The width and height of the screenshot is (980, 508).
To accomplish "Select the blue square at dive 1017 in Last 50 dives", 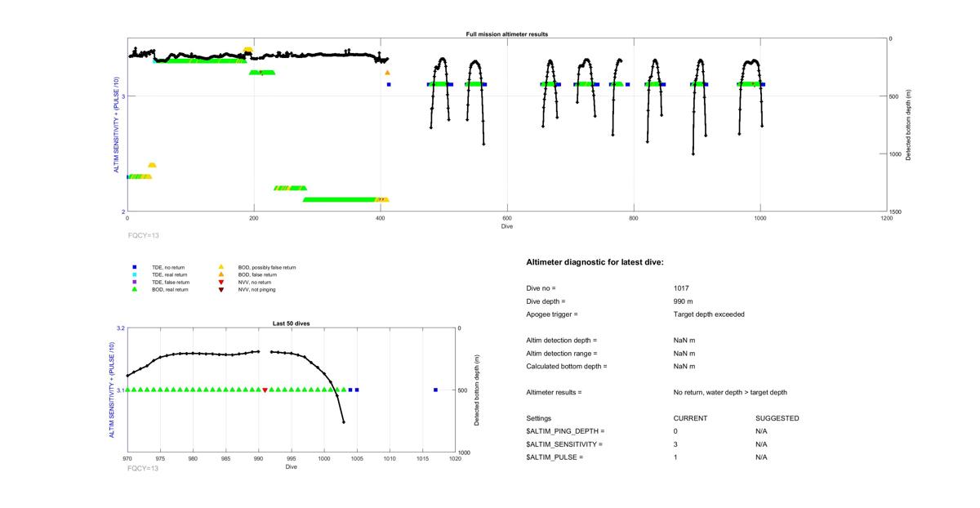I will [435, 390].
